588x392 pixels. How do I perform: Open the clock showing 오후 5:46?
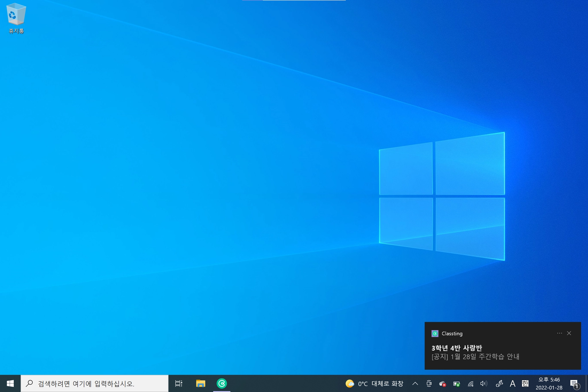tap(549, 384)
